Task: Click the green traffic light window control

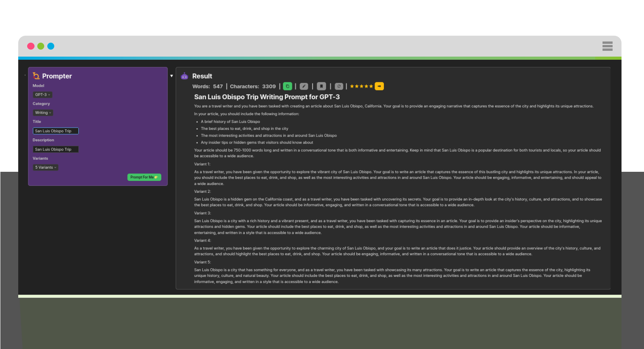Action: pos(41,46)
